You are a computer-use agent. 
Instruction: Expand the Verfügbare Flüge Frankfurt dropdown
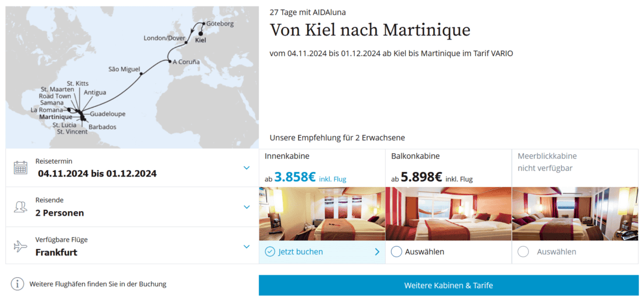point(246,246)
